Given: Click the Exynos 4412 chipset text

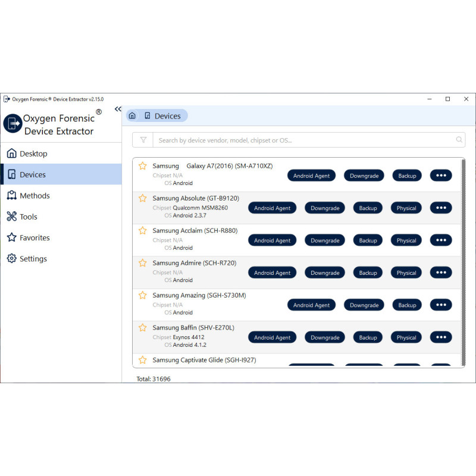Looking at the screenshot, I should [189, 337].
